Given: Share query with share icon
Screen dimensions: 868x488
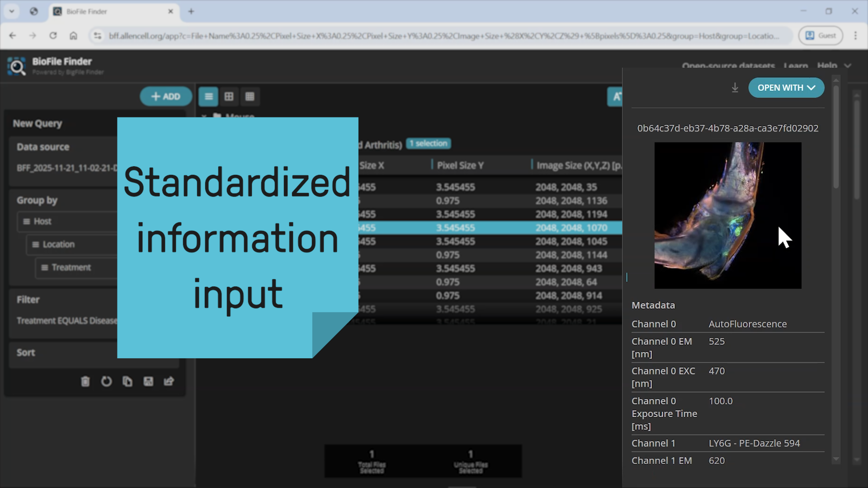Looking at the screenshot, I should [x=169, y=381].
